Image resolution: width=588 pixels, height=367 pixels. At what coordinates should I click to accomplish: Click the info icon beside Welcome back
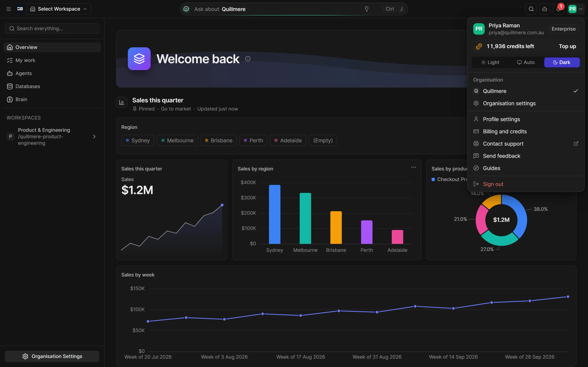pyautogui.click(x=248, y=59)
